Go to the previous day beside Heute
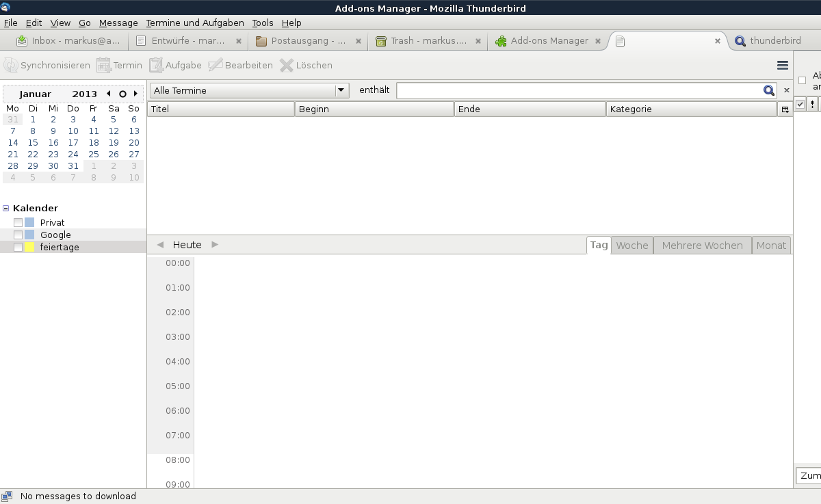The width and height of the screenshot is (821, 504). tap(160, 244)
